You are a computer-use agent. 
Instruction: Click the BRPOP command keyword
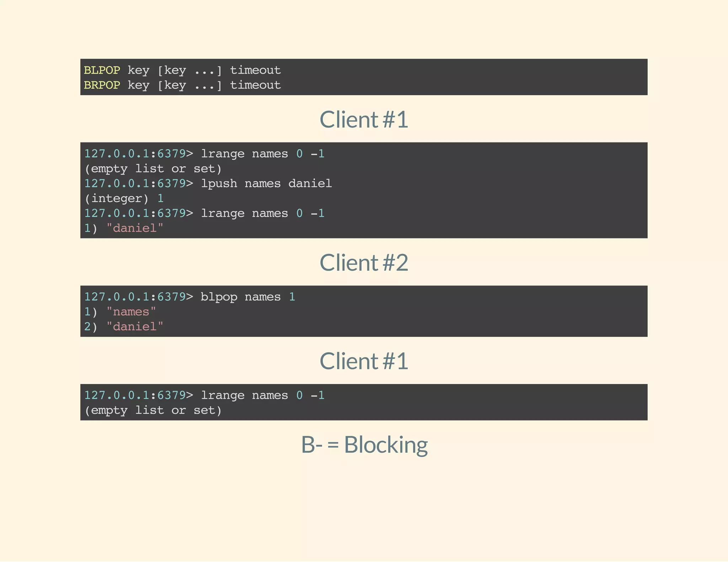point(102,85)
